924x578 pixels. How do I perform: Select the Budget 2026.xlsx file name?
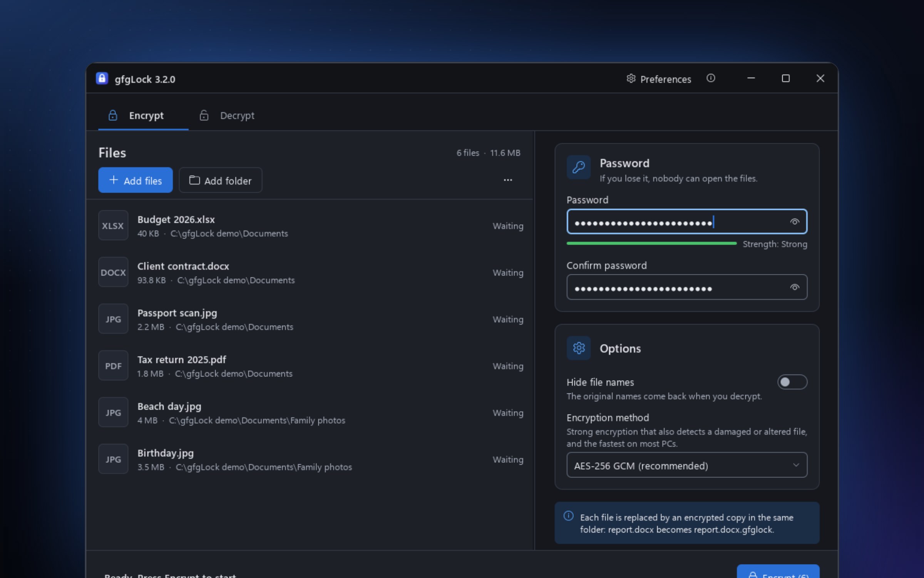(176, 219)
